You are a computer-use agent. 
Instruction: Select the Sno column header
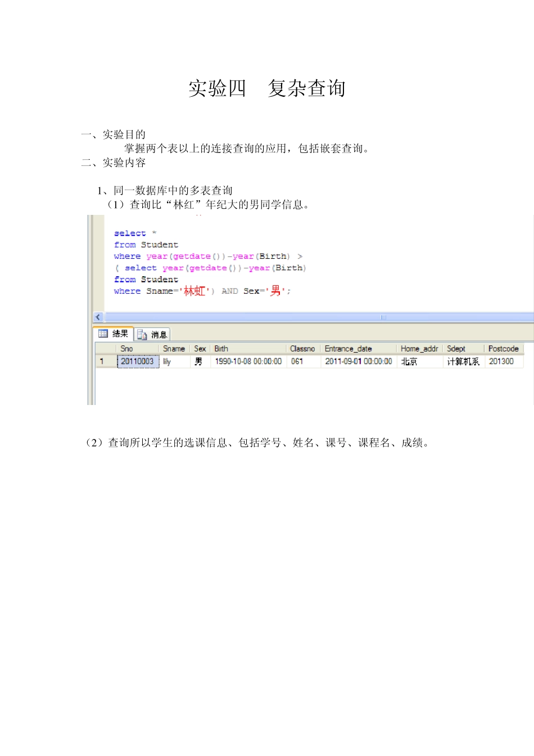pyautogui.click(x=138, y=349)
